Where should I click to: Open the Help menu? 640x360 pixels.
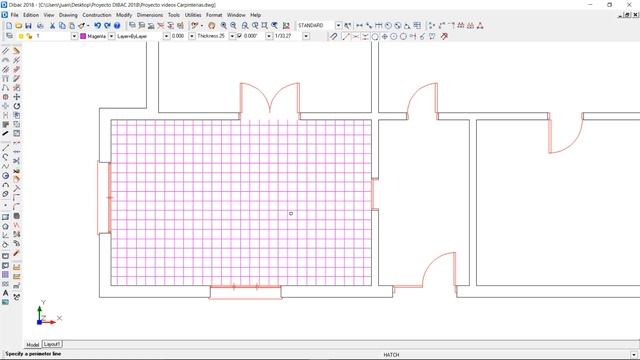pos(256,15)
